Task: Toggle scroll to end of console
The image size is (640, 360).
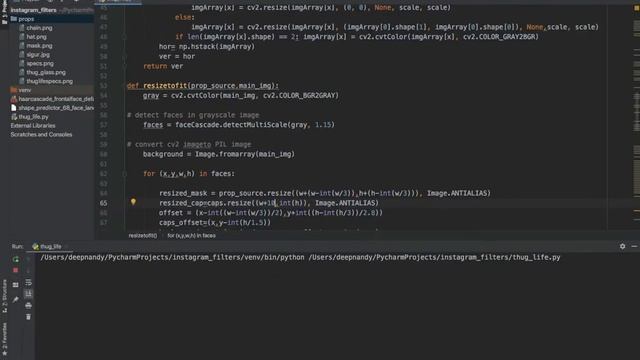Action: coord(28,294)
